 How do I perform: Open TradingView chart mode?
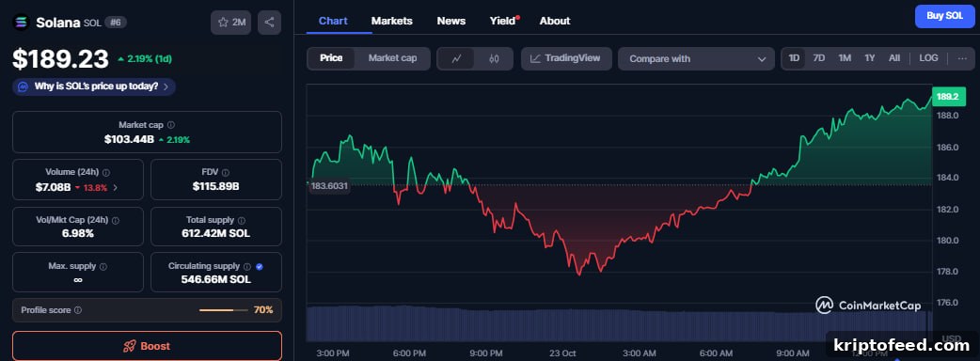[x=566, y=58]
